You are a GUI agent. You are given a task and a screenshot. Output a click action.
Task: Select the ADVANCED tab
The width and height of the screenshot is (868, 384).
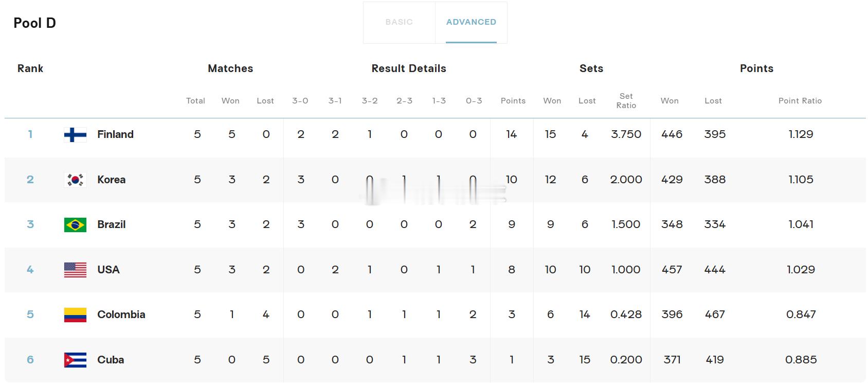point(471,22)
